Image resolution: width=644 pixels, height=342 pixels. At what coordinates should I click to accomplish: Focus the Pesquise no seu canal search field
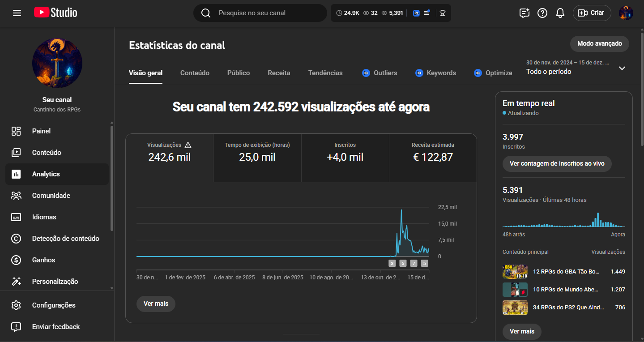[260, 13]
